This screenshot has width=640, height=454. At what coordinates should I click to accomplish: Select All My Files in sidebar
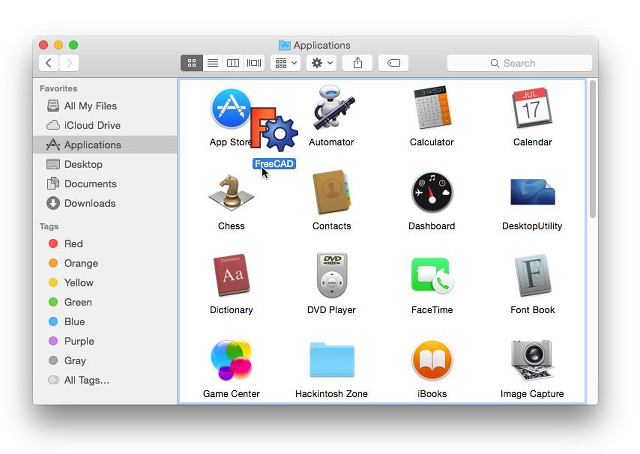point(105,106)
